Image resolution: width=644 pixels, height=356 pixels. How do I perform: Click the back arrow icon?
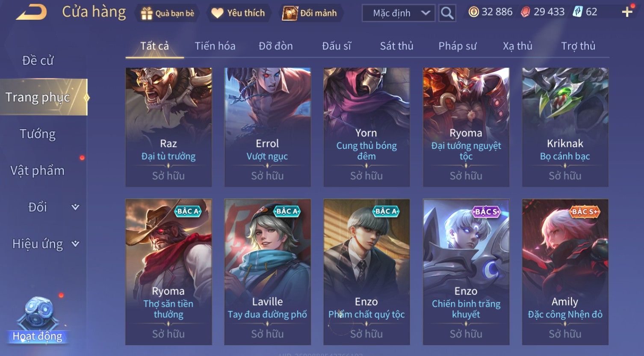click(x=32, y=12)
